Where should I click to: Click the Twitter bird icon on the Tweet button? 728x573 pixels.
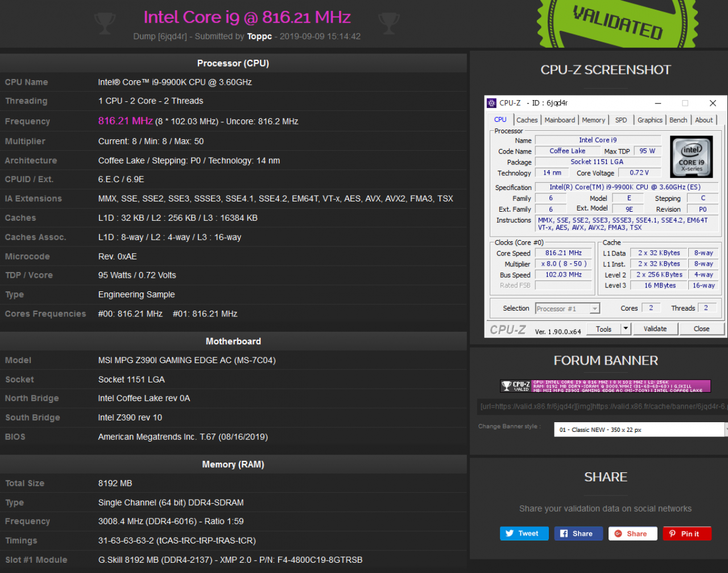pyautogui.click(x=510, y=534)
